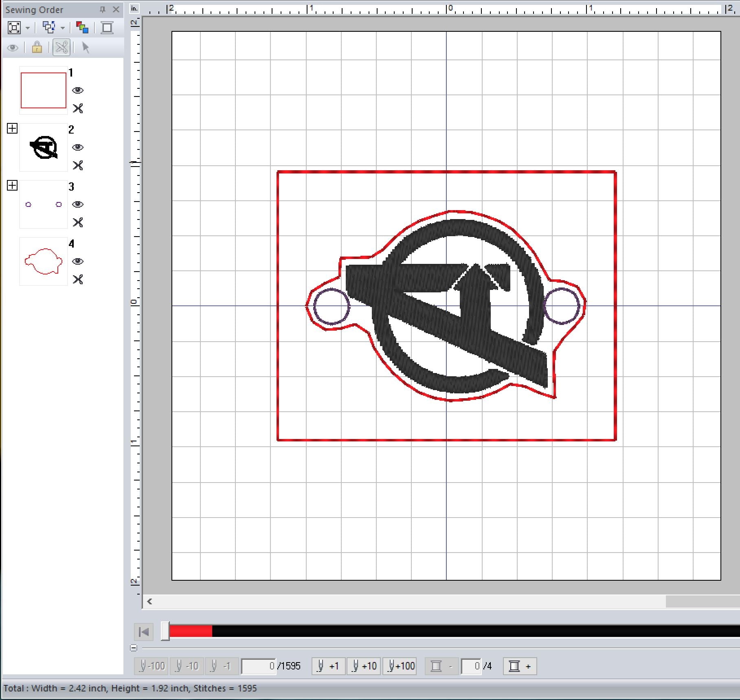Viewport: 740px width, 700px height.
Task: Click the +1 stitch button
Action: pyautogui.click(x=328, y=666)
